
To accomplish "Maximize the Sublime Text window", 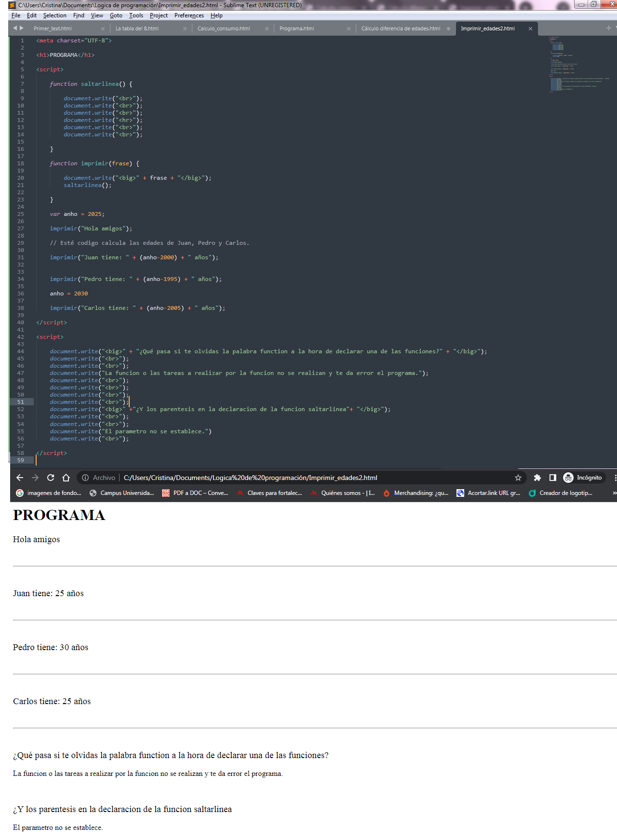I will click(594, 4).
